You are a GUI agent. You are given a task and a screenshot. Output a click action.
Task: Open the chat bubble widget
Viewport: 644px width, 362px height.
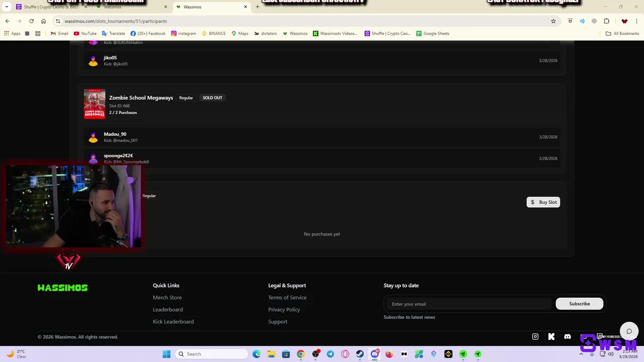pos(629,331)
